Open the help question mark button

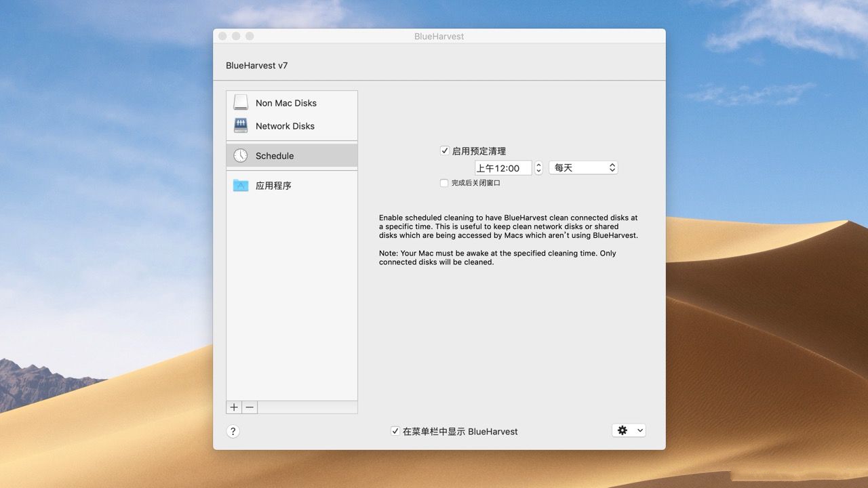coord(233,431)
